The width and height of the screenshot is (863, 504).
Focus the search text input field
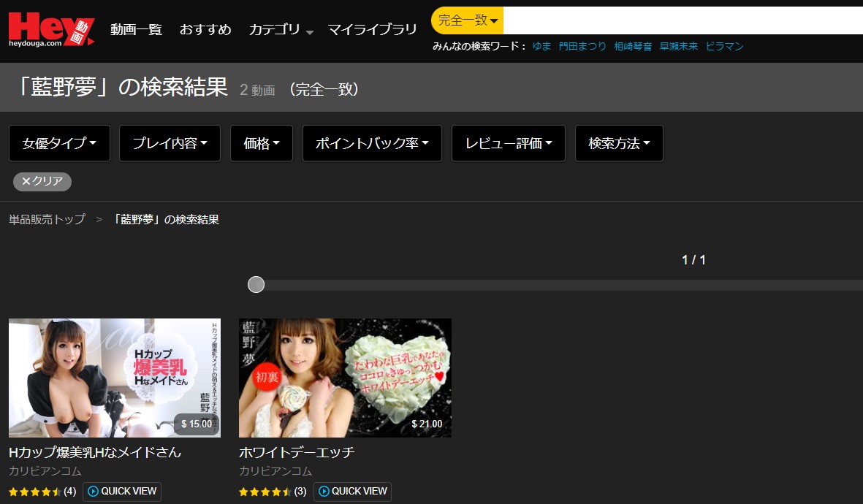click(x=680, y=20)
